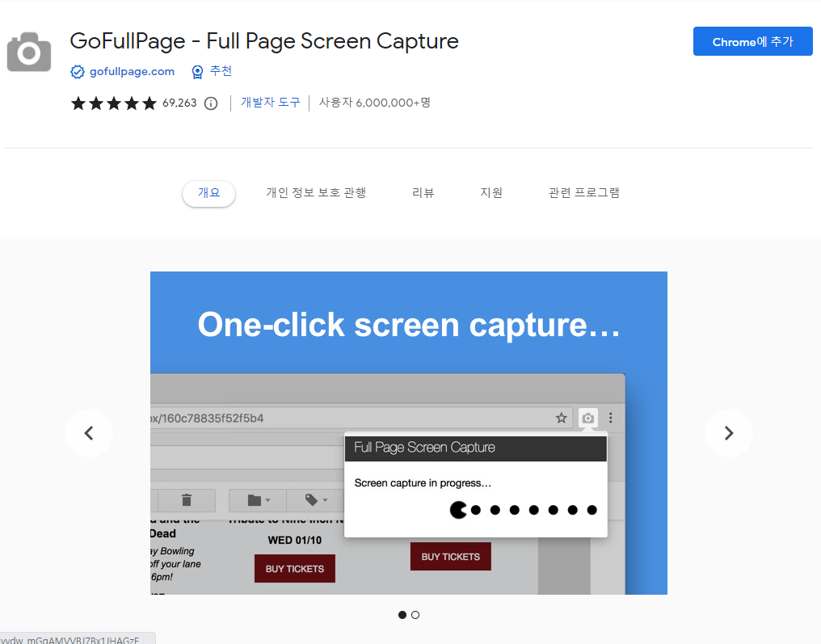Click the One-click screen capture preview image
This screenshot has width=821, height=644.
(x=408, y=432)
